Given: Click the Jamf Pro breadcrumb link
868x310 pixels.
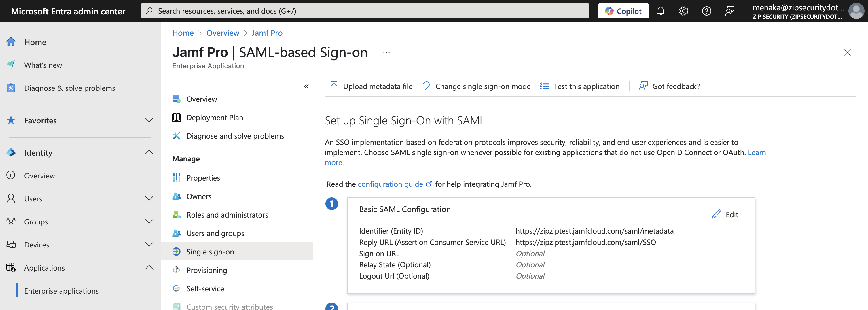Looking at the screenshot, I should [x=267, y=33].
